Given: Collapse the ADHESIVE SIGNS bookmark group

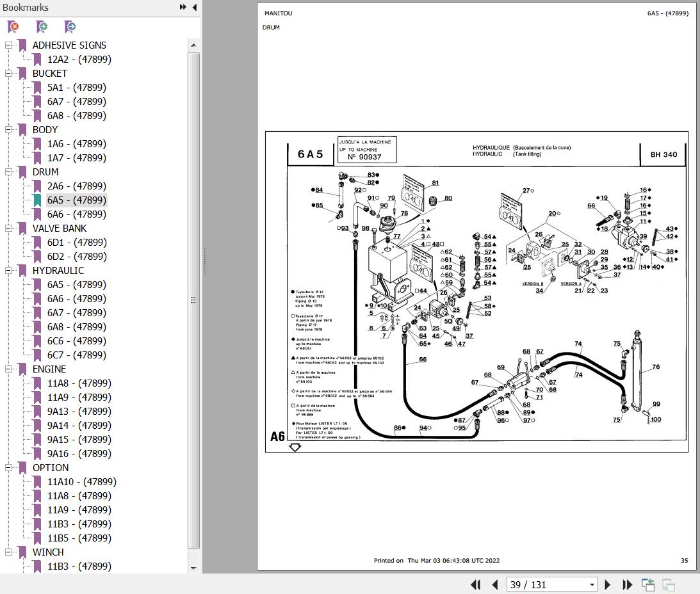Looking at the screenshot, I should [x=8, y=45].
